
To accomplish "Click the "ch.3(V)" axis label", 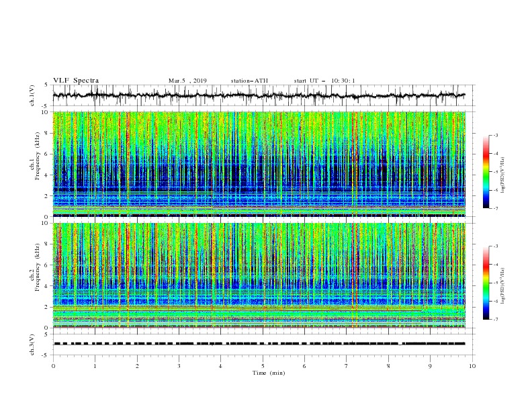I will pos(32,345).
